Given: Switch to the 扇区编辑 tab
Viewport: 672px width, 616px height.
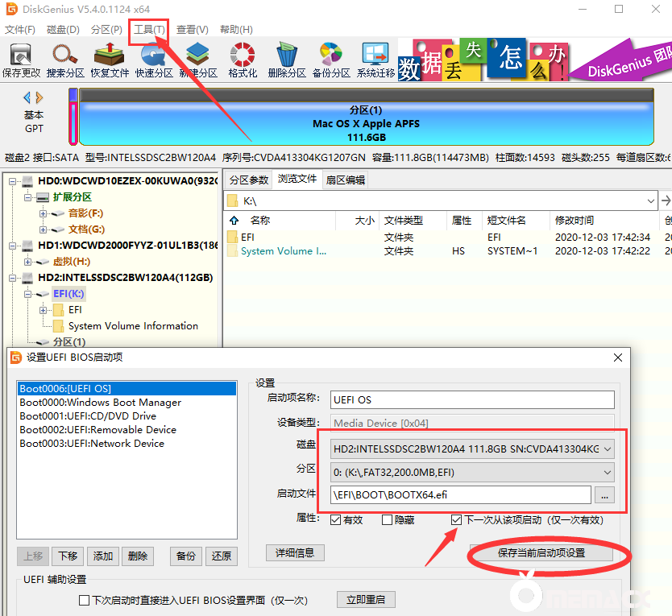Looking at the screenshot, I should (345, 180).
